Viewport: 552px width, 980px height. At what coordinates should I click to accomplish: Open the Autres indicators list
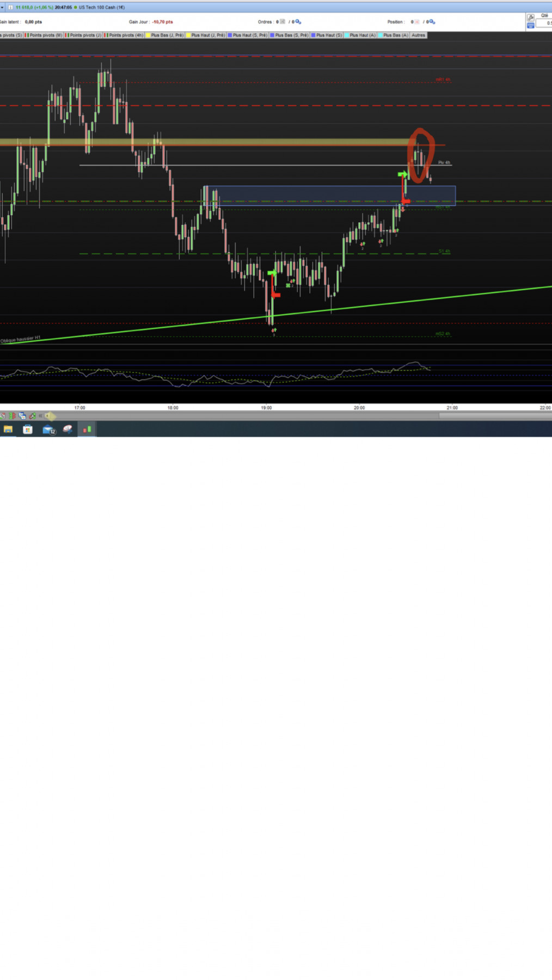[x=418, y=35]
